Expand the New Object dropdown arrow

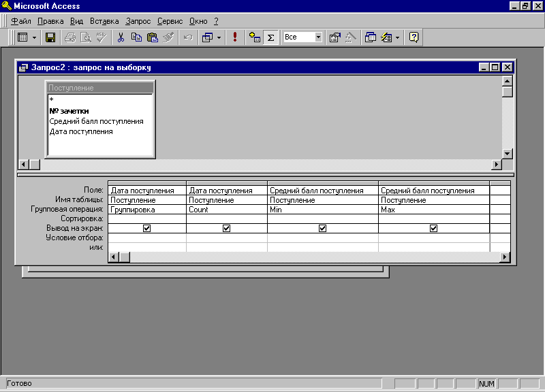pyautogui.click(x=397, y=37)
